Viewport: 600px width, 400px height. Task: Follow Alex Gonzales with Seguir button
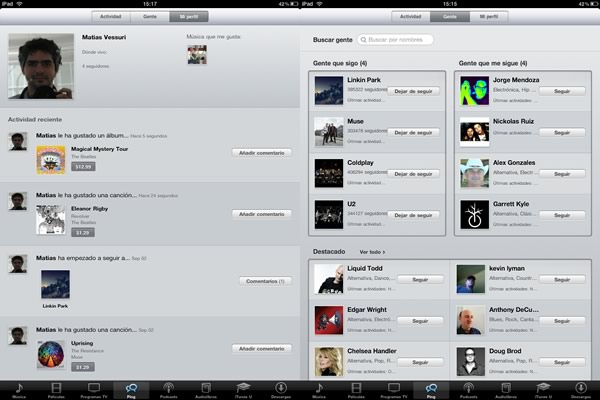(x=562, y=174)
